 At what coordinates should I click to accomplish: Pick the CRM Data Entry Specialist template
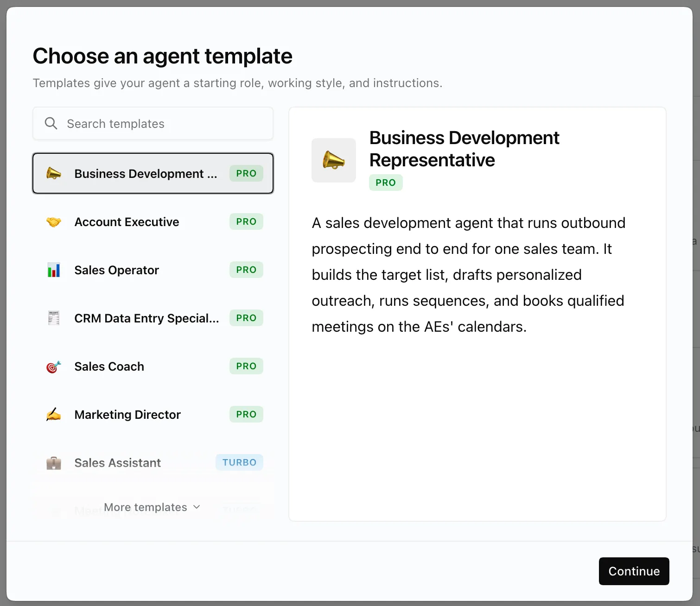click(153, 318)
